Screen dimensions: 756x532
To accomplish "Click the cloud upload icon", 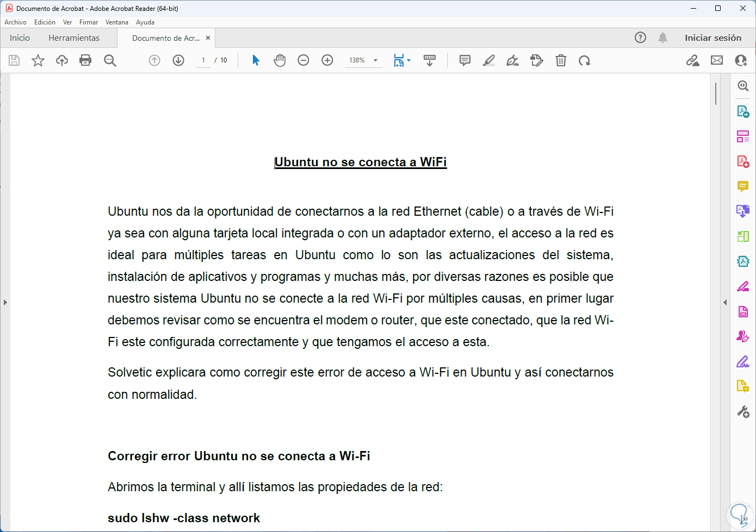I will 62,60.
